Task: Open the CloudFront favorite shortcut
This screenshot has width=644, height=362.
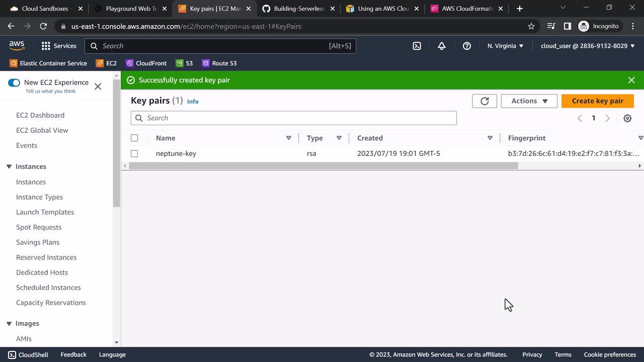Action: click(146, 63)
